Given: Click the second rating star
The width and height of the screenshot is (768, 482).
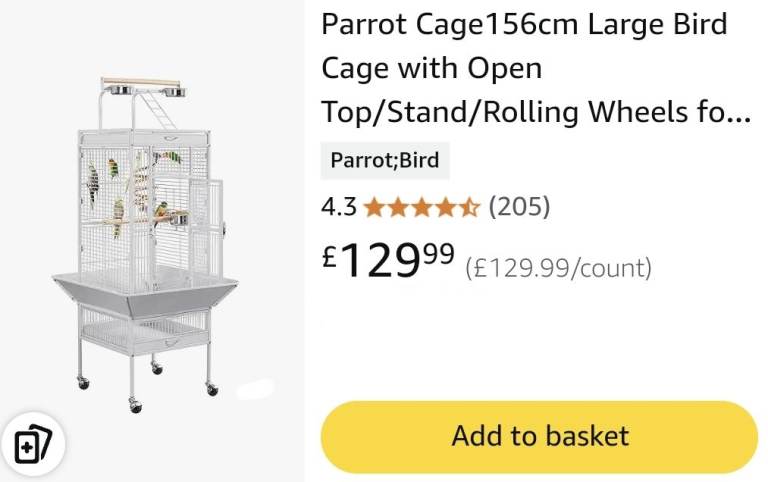Looking at the screenshot, I should (397, 208).
